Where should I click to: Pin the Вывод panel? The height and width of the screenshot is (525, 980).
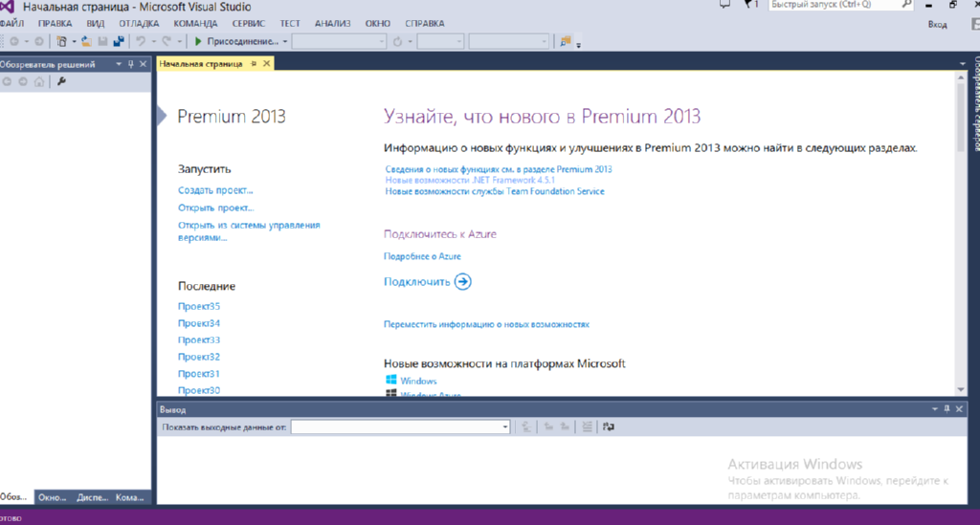[x=947, y=409]
